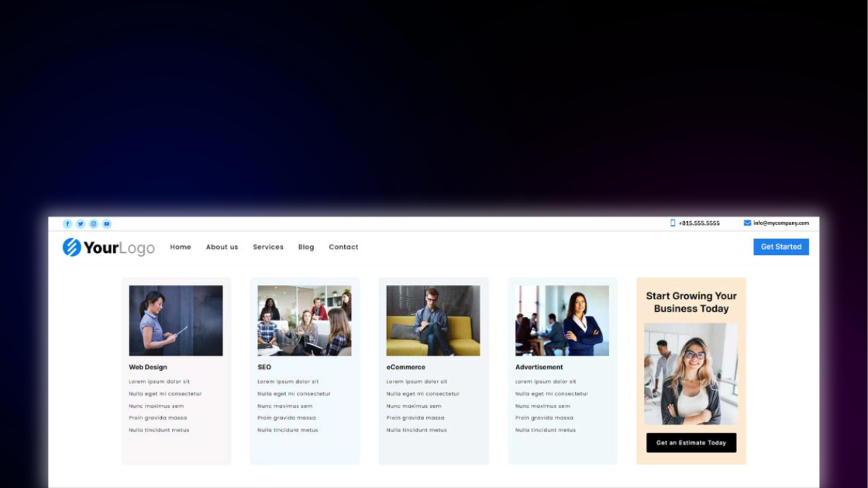Image resolution: width=868 pixels, height=488 pixels.
Task: Click the email envelope icon
Action: (747, 223)
